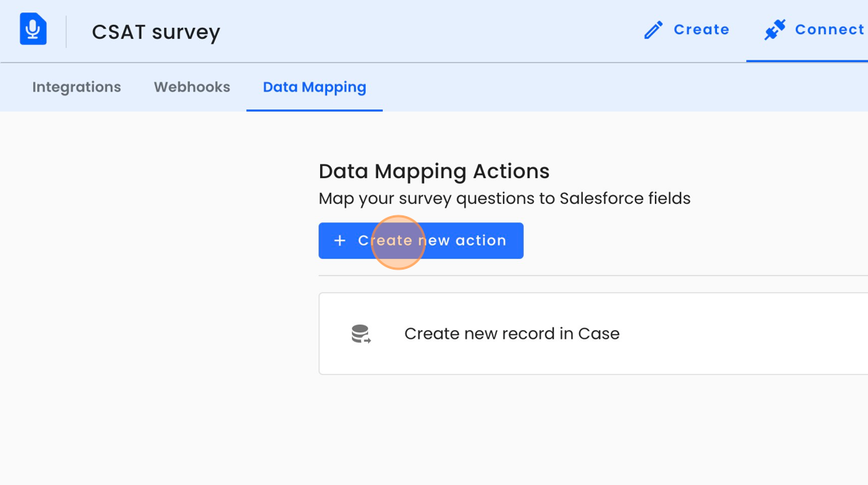Open the 'Create new record in Case' action
Viewport: 868px width, 485px height.
click(511, 334)
